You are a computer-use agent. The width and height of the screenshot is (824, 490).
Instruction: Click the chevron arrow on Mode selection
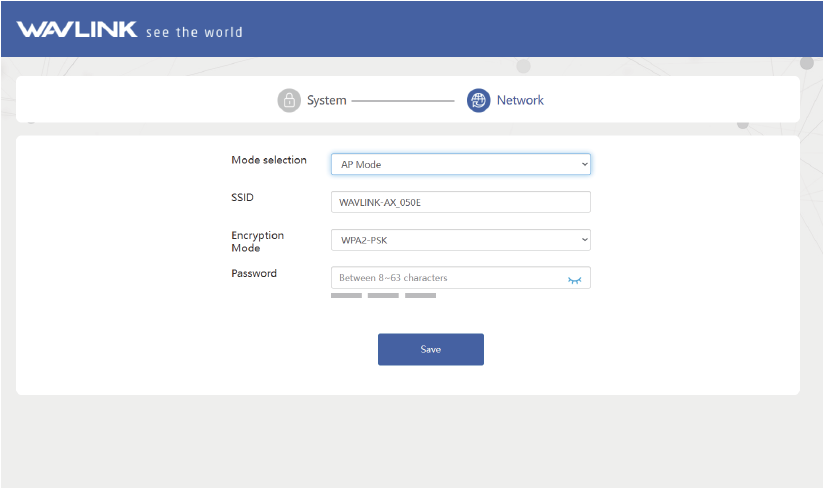coord(584,164)
